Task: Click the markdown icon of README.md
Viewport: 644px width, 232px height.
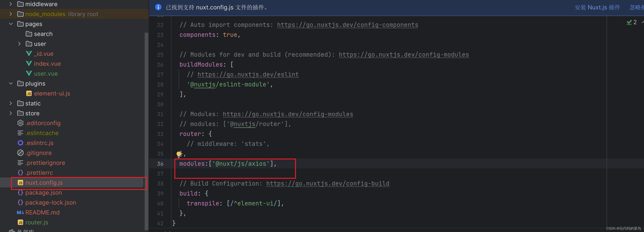Action: (20, 213)
